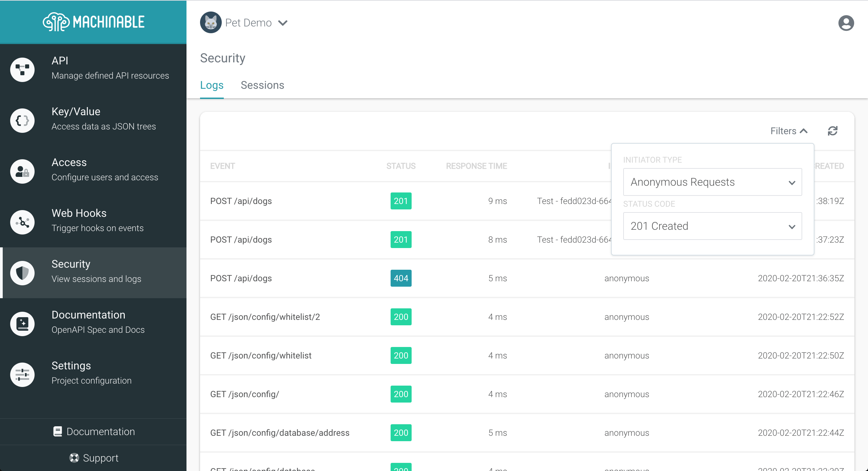The image size is (868, 471).
Task: Click the Support link at bottom sidebar
Action: pyautogui.click(x=94, y=457)
